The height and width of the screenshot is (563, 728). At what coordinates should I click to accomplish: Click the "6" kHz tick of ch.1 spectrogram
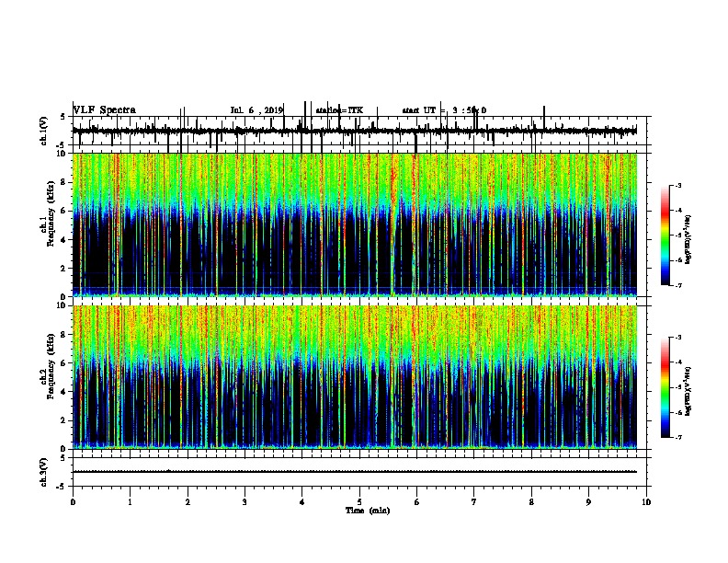(x=64, y=211)
